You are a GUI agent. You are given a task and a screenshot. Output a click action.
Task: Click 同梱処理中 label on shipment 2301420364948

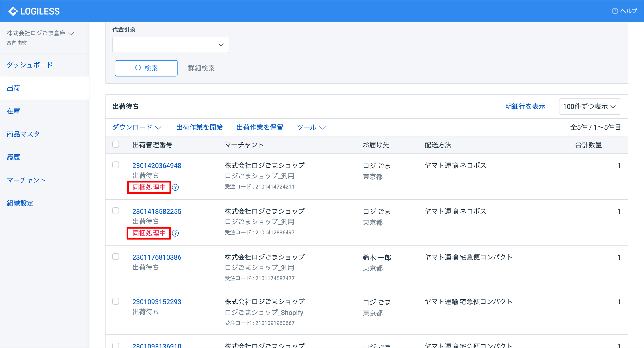[149, 187]
